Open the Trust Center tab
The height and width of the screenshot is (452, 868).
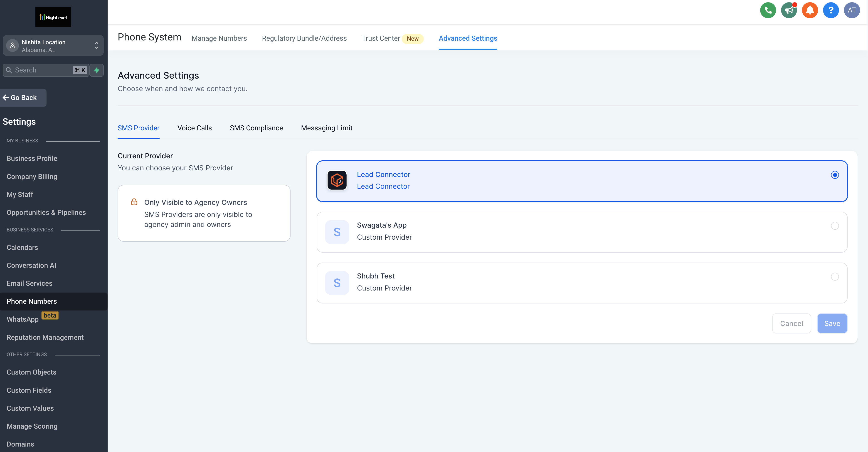381,38
